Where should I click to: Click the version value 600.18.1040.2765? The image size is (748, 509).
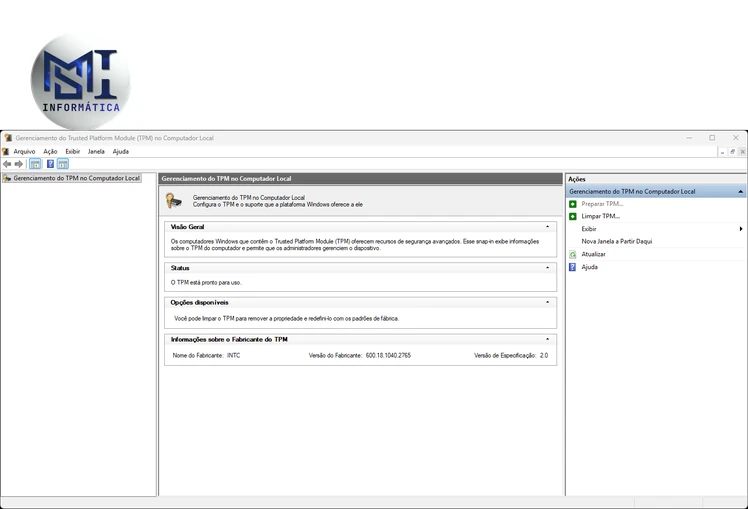click(x=388, y=355)
